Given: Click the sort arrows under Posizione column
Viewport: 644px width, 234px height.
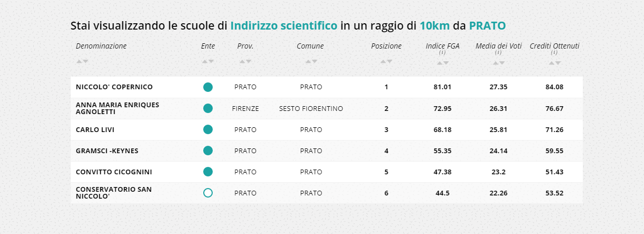Looking at the screenshot, I should [x=386, y=61].
